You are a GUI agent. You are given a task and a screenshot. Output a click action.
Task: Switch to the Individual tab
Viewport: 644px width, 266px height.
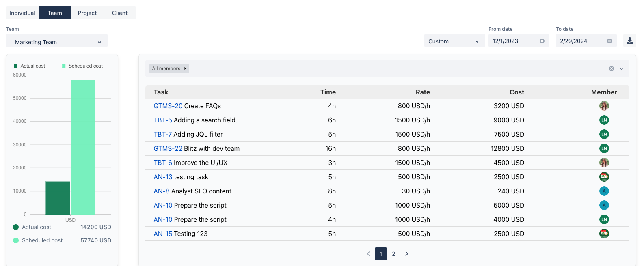pos(22,13)
